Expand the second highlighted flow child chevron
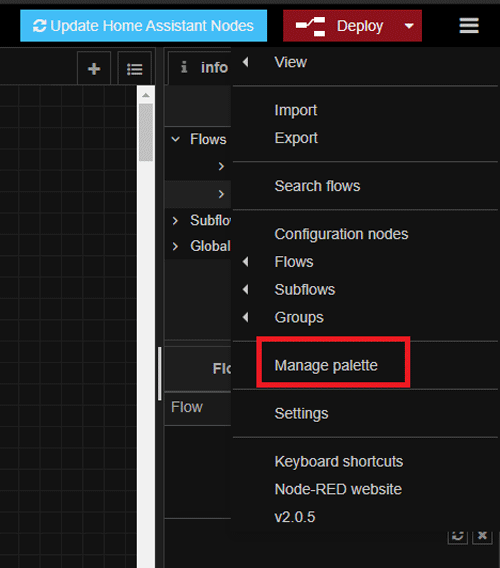This screenshot has height=568, width=500. pos(221,194)
